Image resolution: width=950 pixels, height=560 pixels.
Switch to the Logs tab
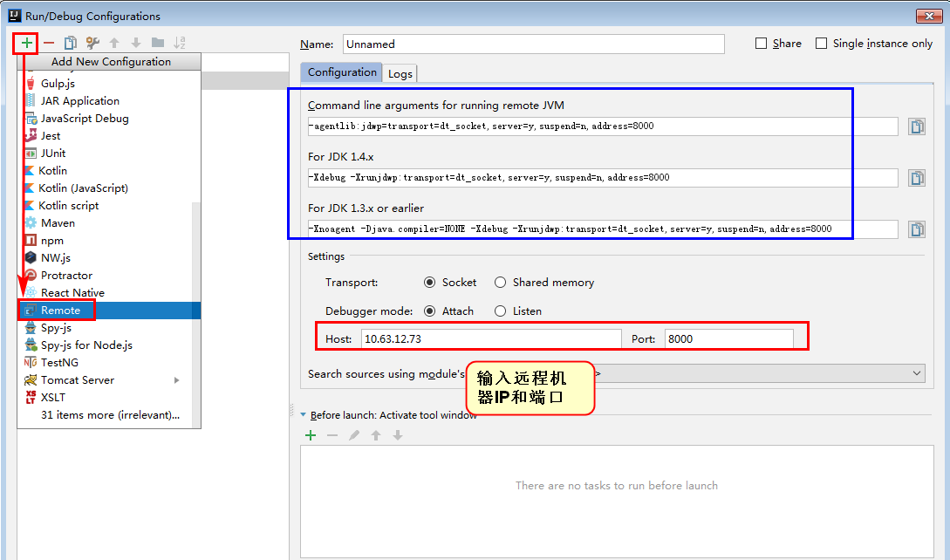(400, 74)
